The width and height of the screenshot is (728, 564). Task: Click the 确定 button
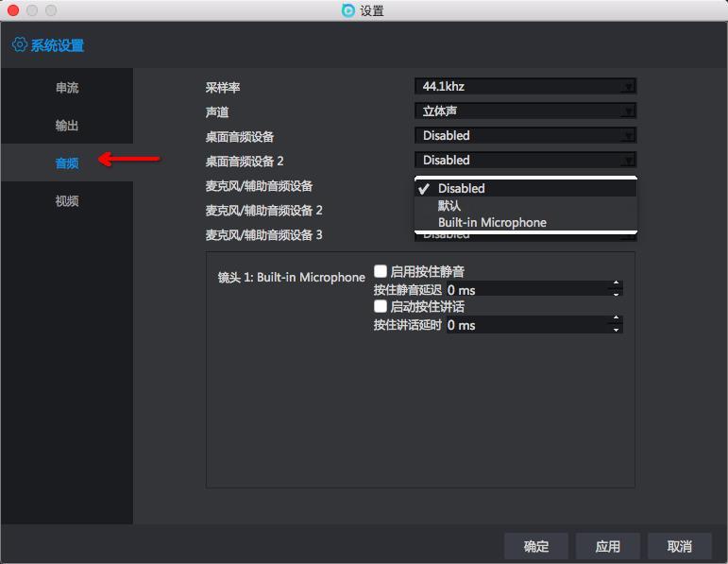point(536,546)
